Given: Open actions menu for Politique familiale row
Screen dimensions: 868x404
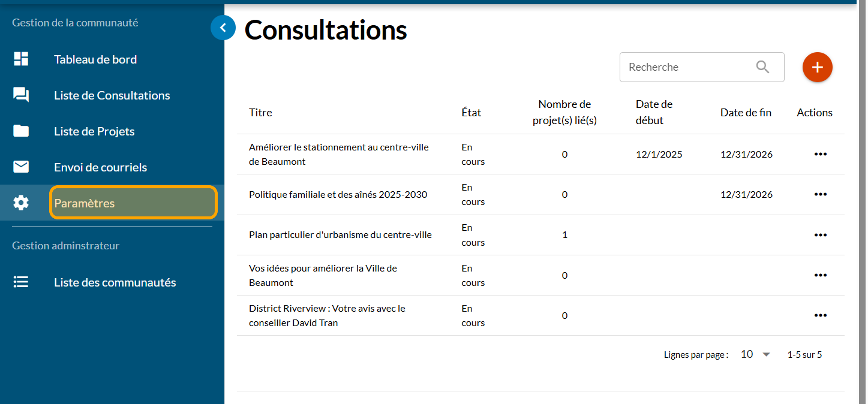Looking at the screenshot, I should [x=820, y=194].
